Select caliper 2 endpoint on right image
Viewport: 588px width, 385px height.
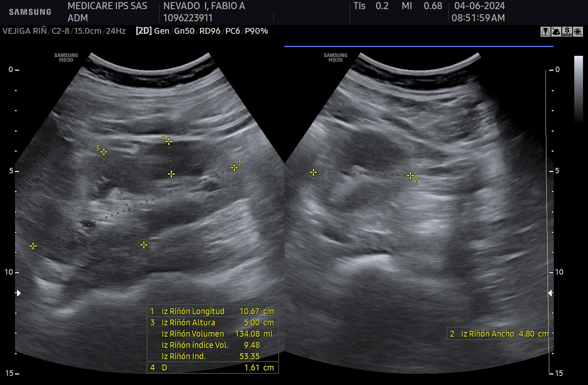[410, 175]
